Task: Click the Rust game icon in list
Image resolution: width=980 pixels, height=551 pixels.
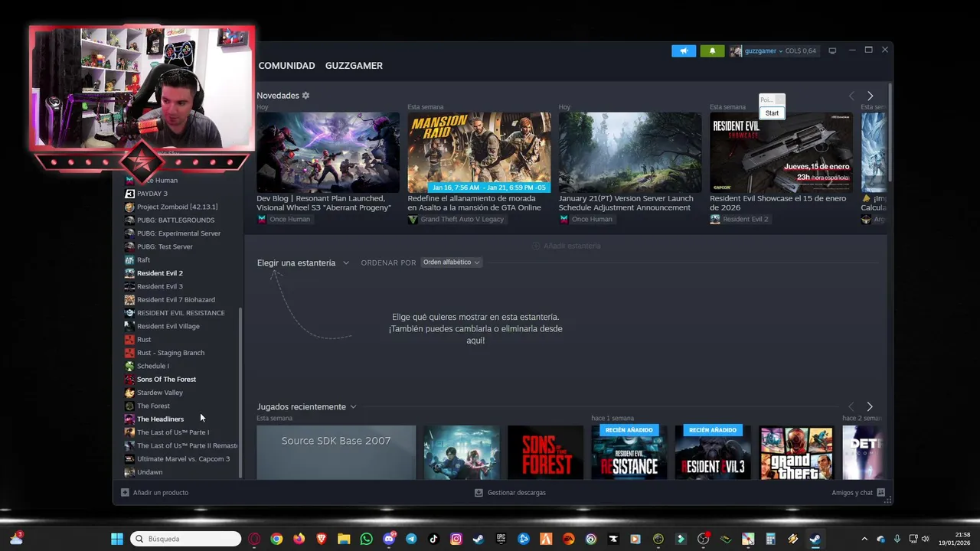Action: pyautogui.click(x=129, y=340)
